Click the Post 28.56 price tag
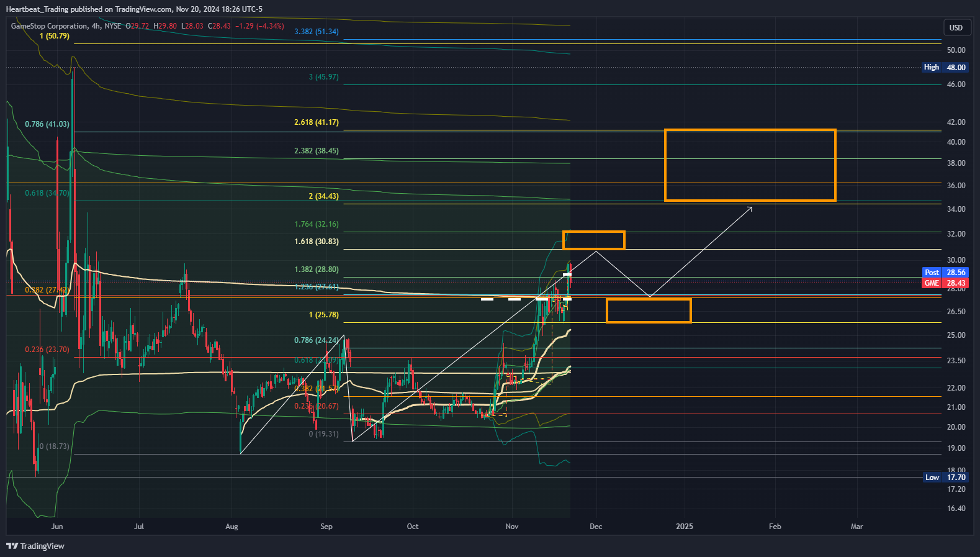The image size is (980, 557). tap(944, 273)
